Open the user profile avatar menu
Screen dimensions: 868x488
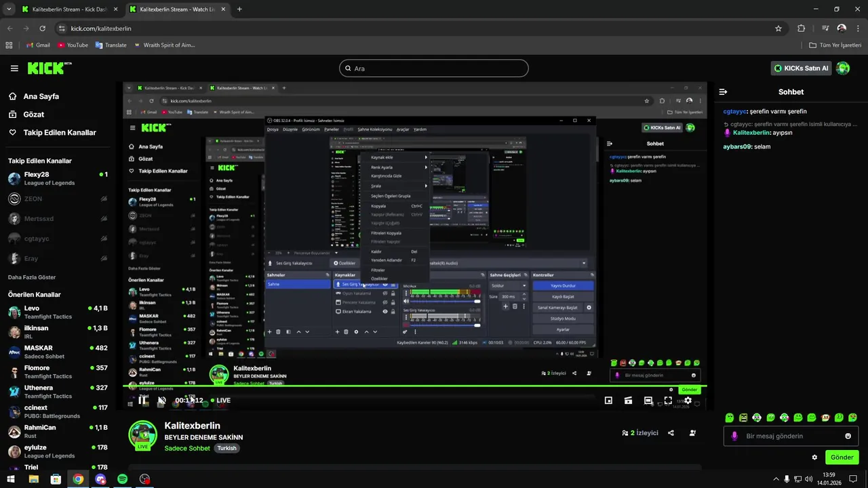(843, 68)
